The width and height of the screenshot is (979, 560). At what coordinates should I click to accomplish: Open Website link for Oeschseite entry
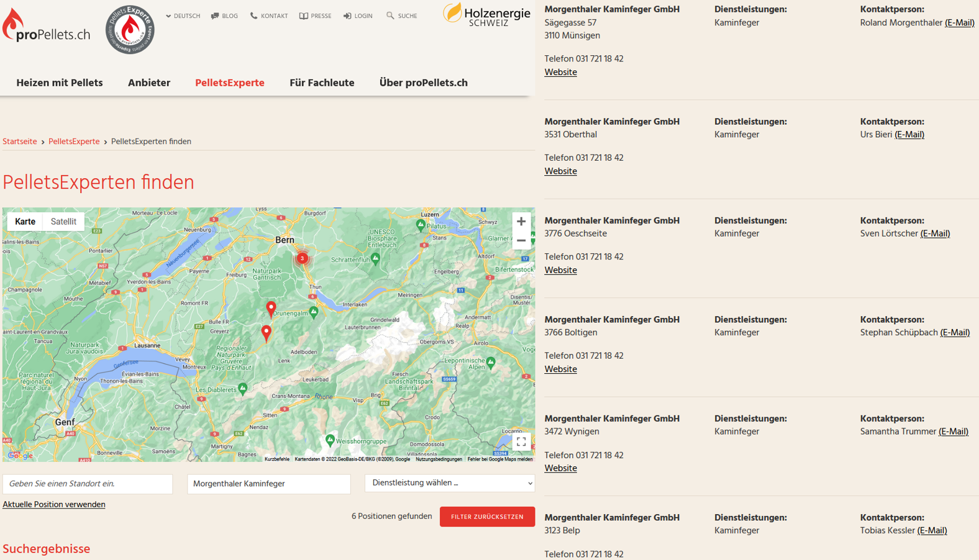[561, 271]
